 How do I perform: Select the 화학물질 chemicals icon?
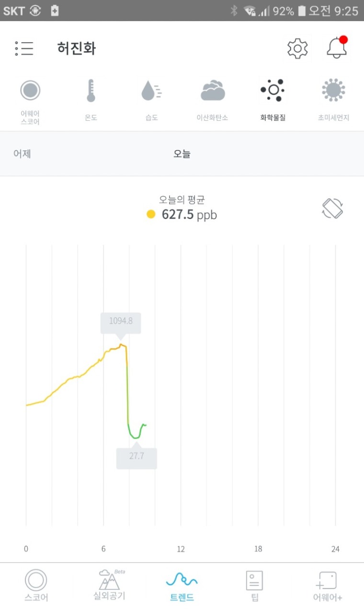point(273,90)
